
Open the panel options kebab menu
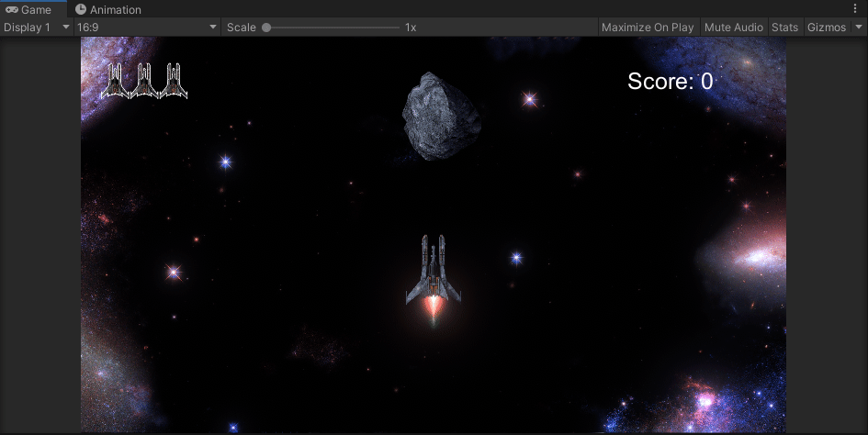tap(855, 8)
